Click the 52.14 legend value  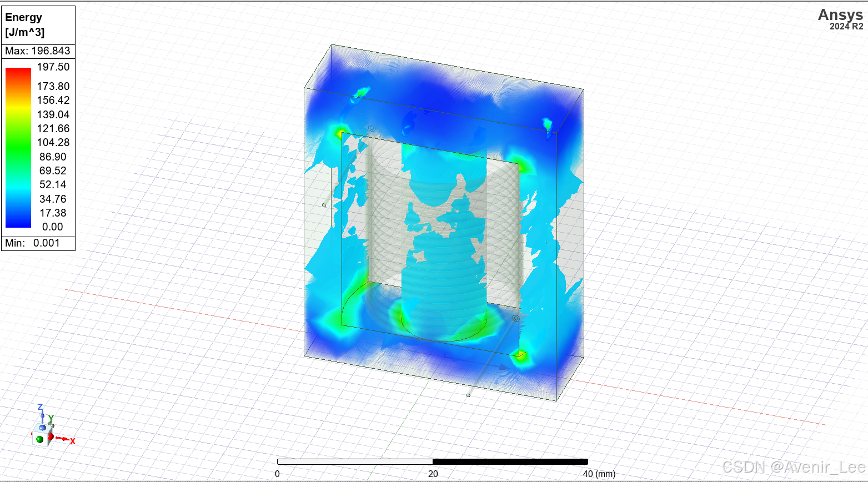tap(53, 184)
